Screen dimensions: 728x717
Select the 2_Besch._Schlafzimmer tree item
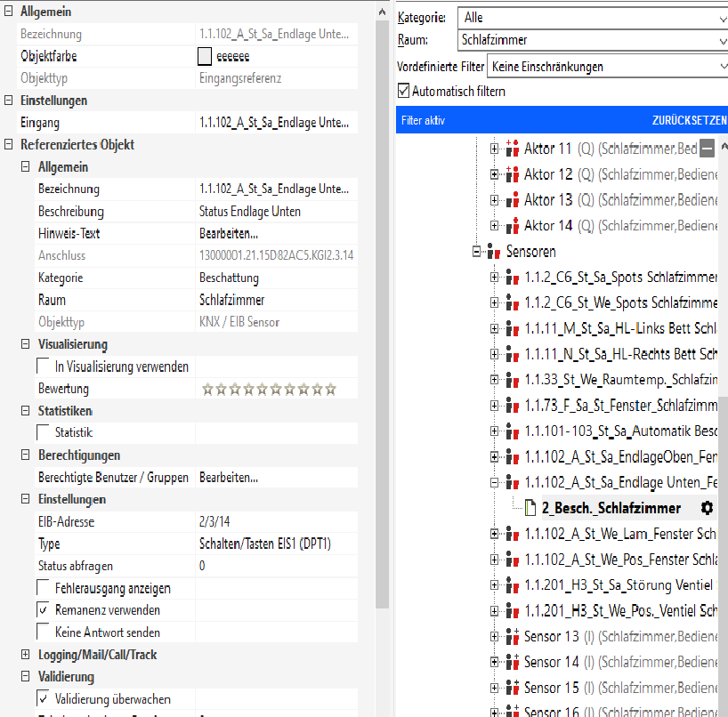tap(611, 508)
